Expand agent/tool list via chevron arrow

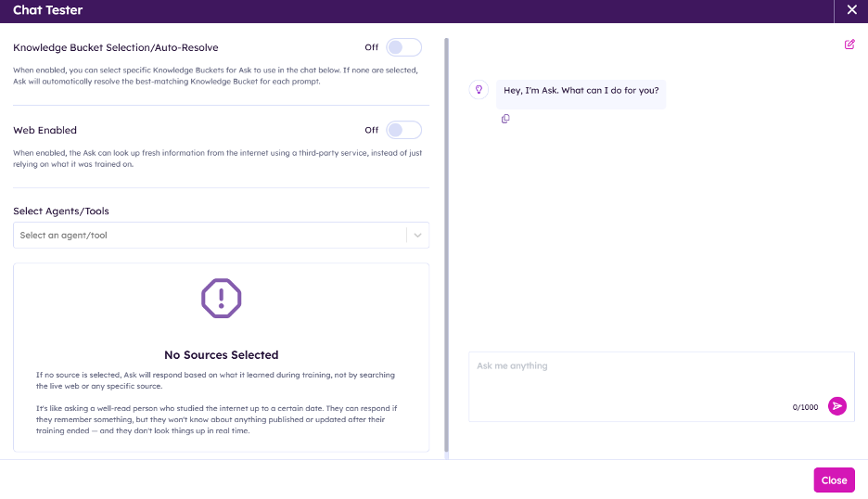click(x=417, y=236)
